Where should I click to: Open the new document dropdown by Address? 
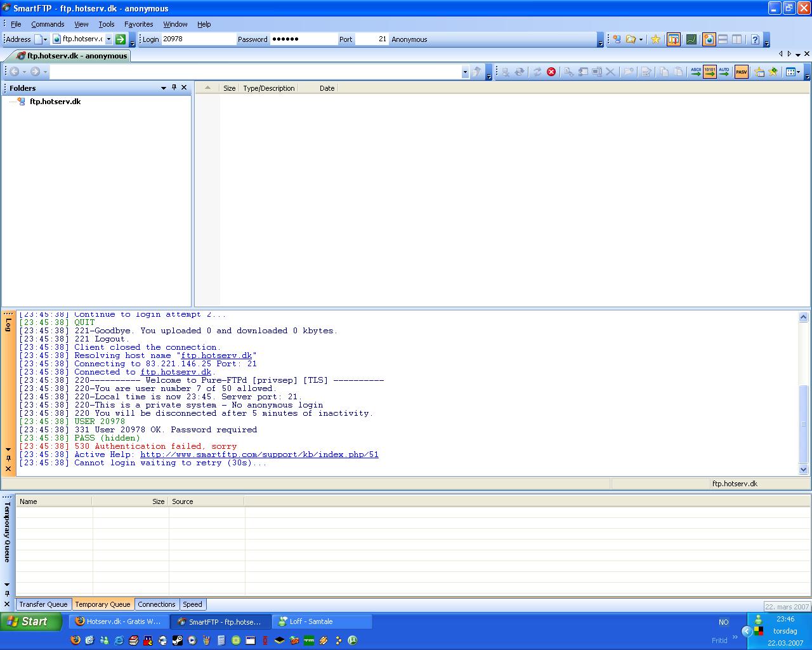pos(44,39)
